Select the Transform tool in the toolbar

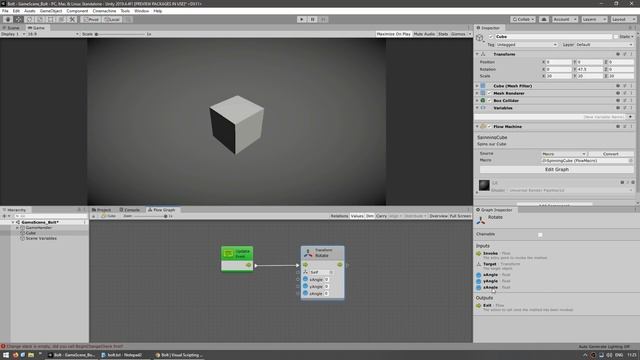61,19
